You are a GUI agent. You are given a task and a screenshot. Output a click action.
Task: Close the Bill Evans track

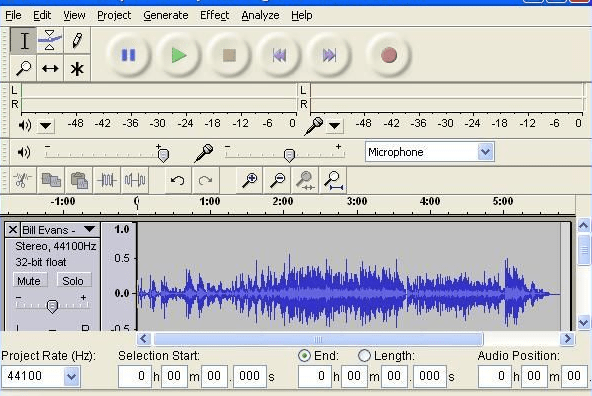(x=13, y=230)
